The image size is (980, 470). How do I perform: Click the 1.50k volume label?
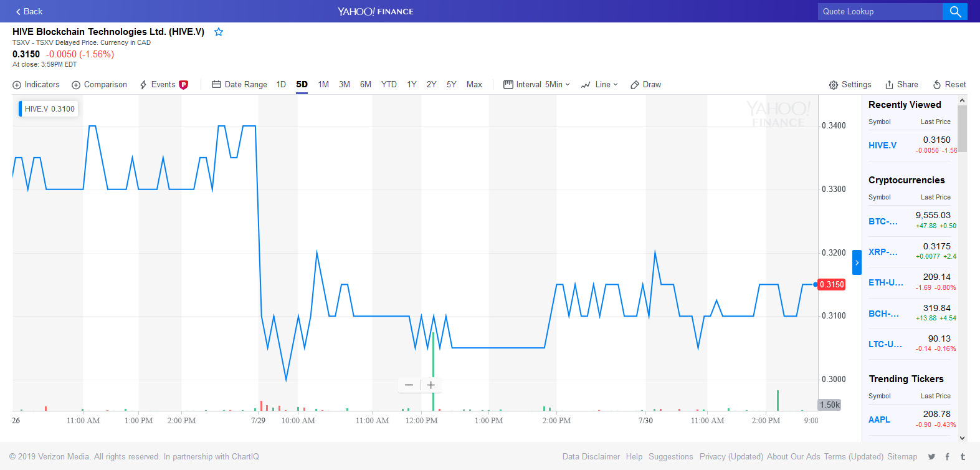click(830, 405)
